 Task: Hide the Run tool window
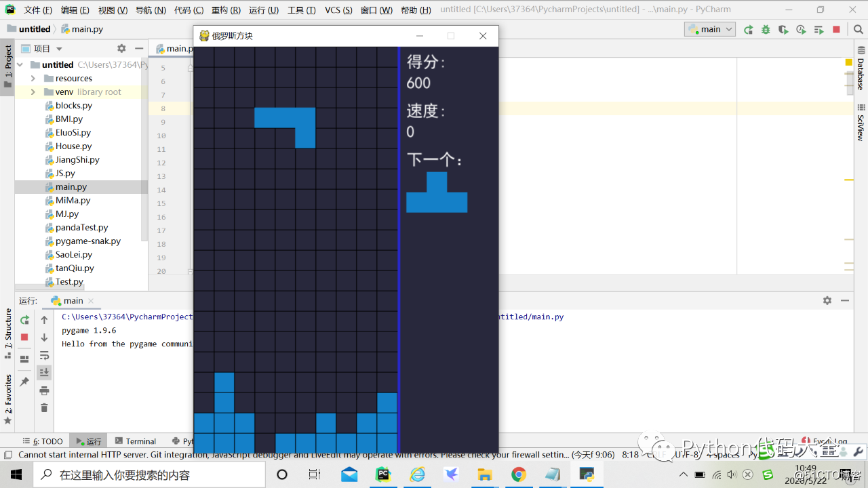pos(845,300)
